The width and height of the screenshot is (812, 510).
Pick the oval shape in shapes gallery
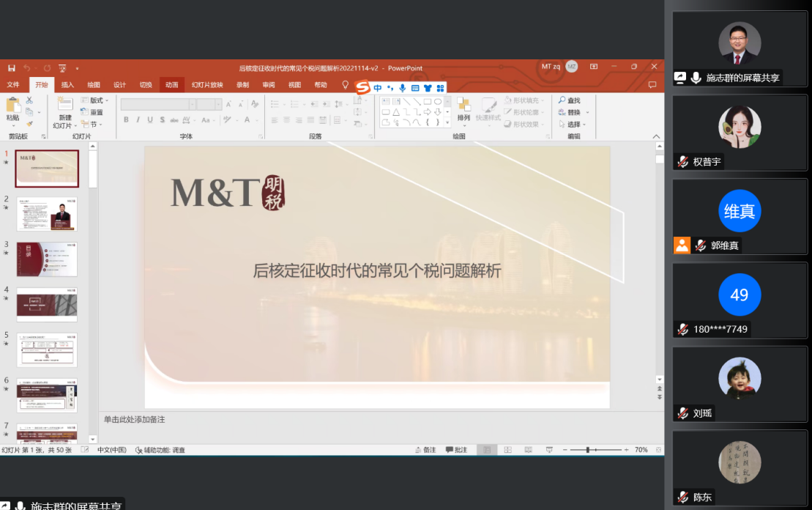tap(438, 101)
